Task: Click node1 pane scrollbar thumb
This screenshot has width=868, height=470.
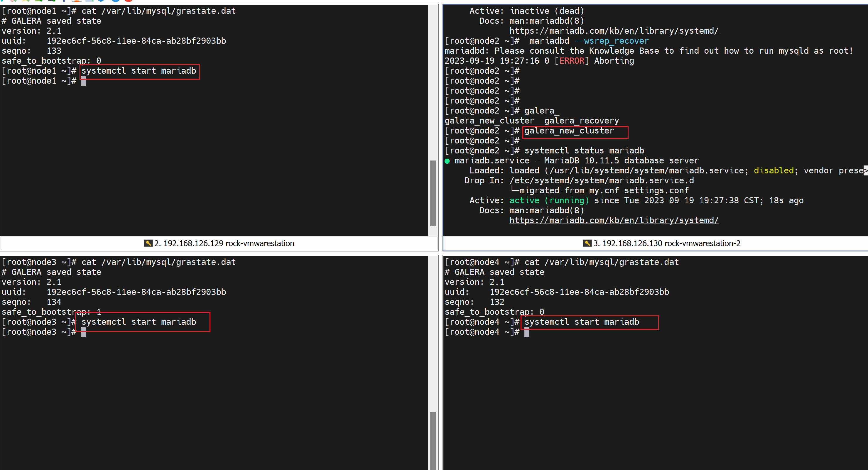Action: coord(433,193)
